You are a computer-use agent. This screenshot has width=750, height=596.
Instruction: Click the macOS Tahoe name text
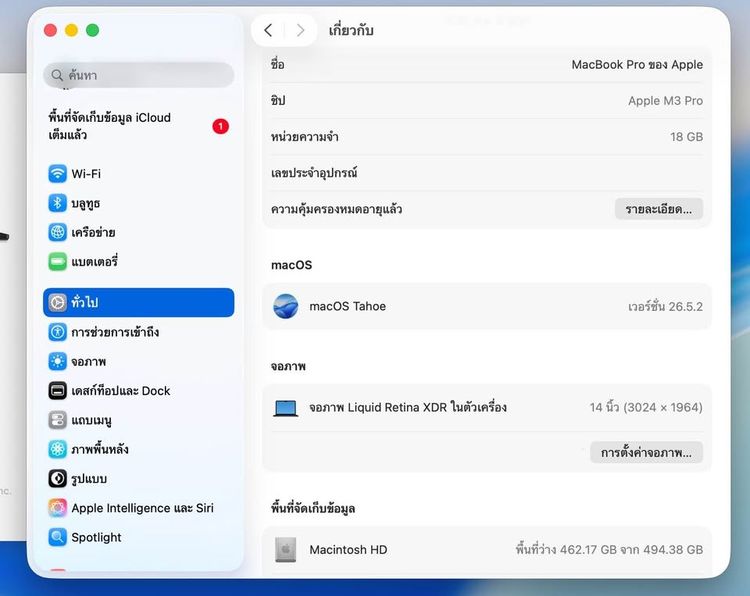[348, 306]
